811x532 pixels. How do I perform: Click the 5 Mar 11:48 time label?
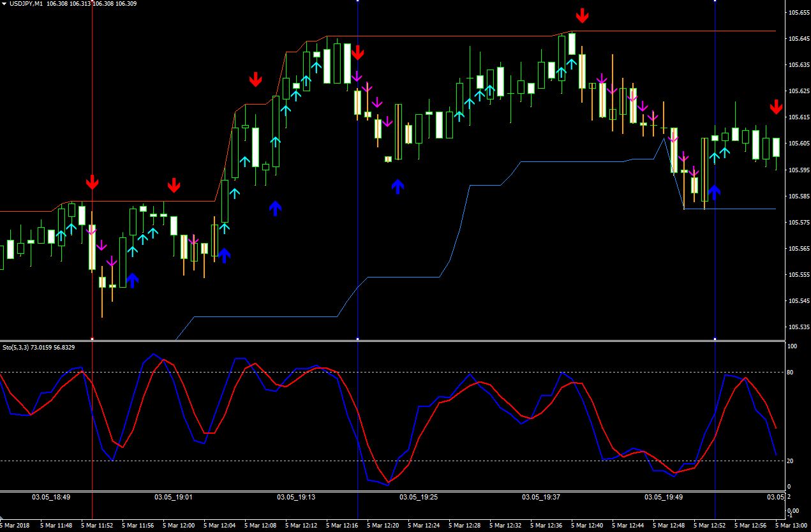[x=57, y=526]
